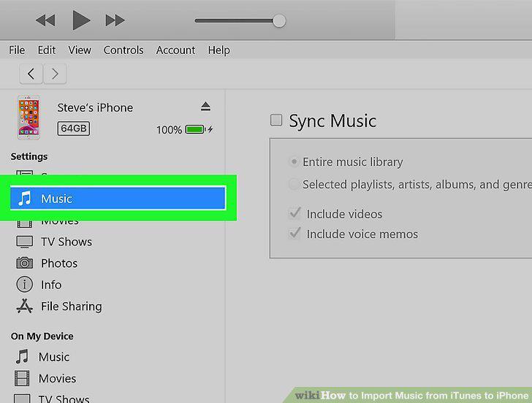532x403 pixels.
Task: Open the Account menu
Action: pos(175,50)
